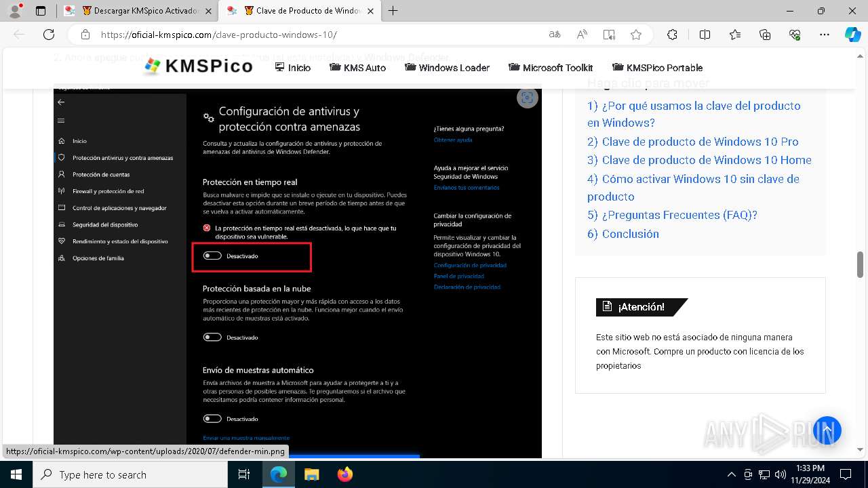Open the volume tray icon
The width and height of the screenshot is (868, 488).
pos(781,474)
